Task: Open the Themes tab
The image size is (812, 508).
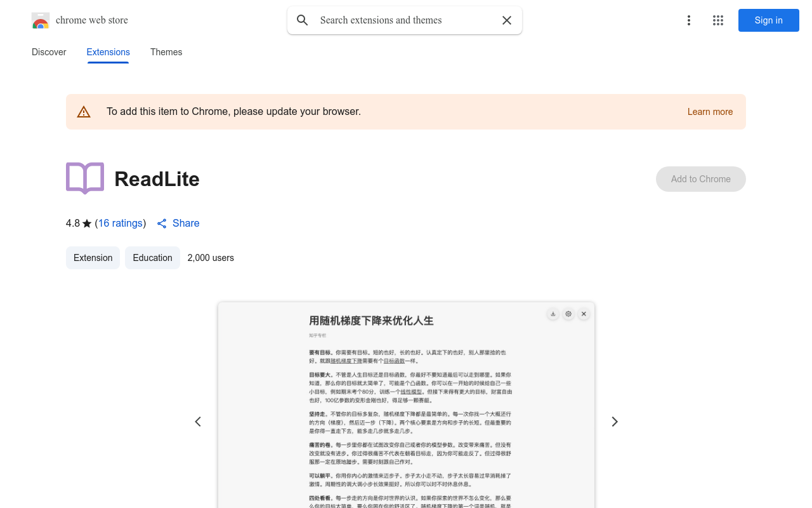Action: coord(166,52)
